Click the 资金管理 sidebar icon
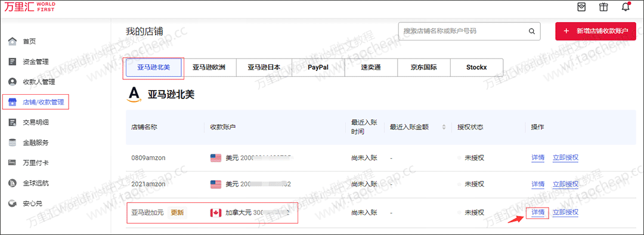Image resolution: width=644 pixels, height=235 pixels. coord(13,61)
